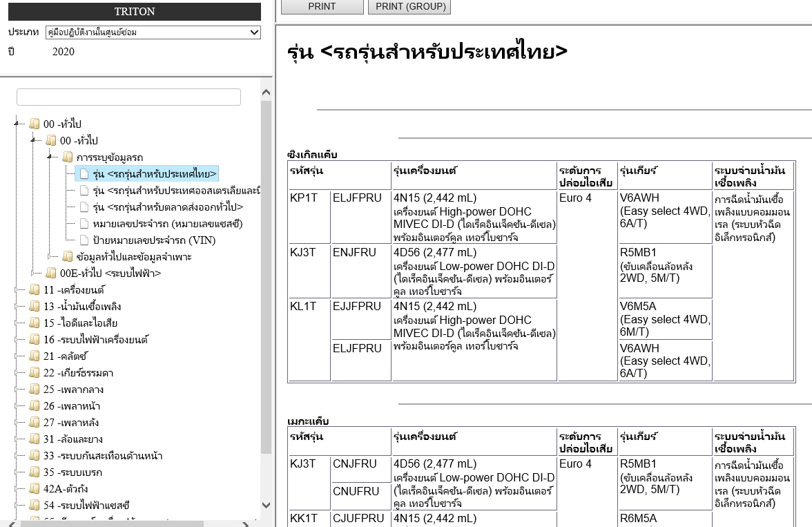Click the folder icon of 00E-ทั่วไป <ระบบไฟฟ้า>
The width and height of the screenshot is (812, 527).
pos(51,273)
